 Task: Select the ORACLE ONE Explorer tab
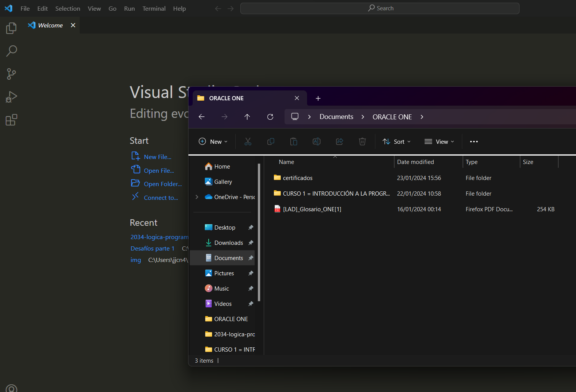[x=250, y=98]
